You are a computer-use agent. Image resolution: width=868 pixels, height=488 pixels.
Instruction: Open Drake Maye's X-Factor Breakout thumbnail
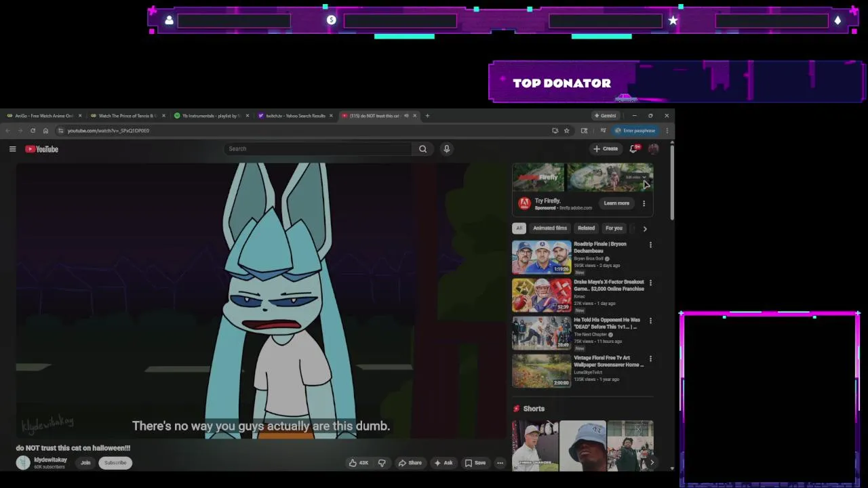(x=542, y=295)
